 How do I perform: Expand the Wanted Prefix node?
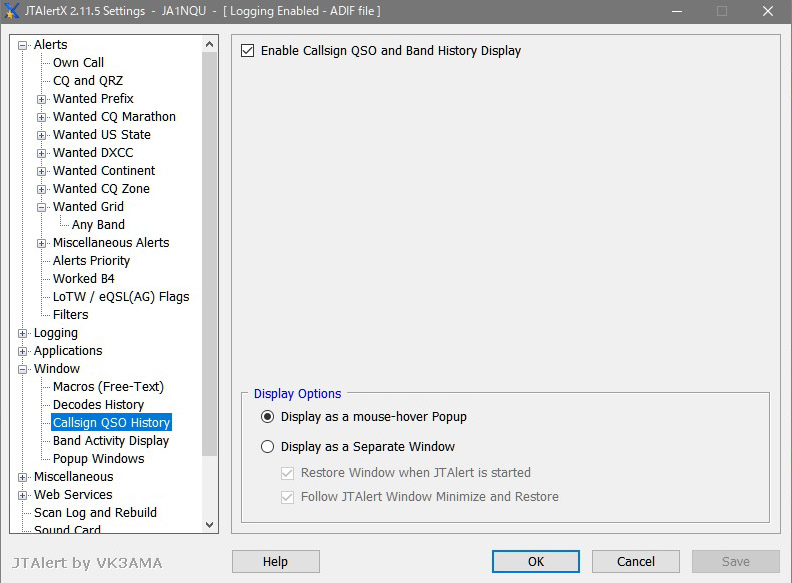[42, 99]
